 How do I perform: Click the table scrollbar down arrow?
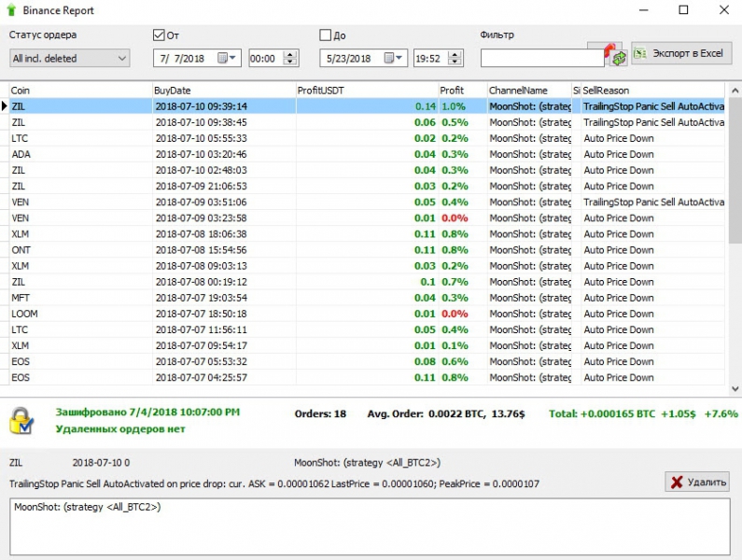735,389
